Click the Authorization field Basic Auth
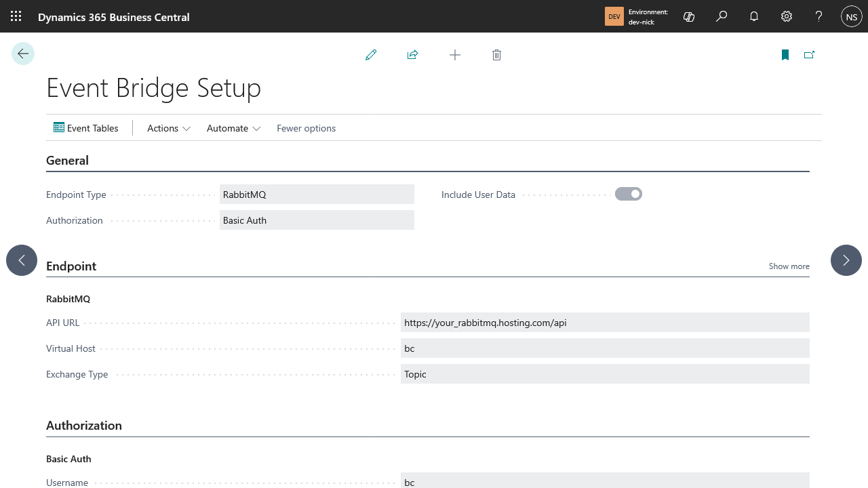Viewport: 868px width, 488px height. (x=317, y=220)
